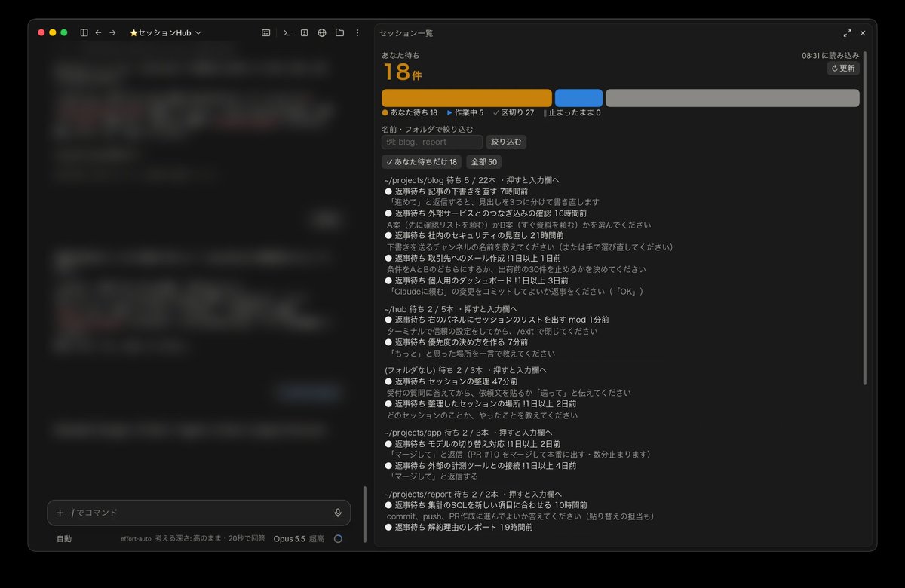This screenshot has height=588, width=905.
Task: Open the three-dot more options menu
Action: coord(357,32)
